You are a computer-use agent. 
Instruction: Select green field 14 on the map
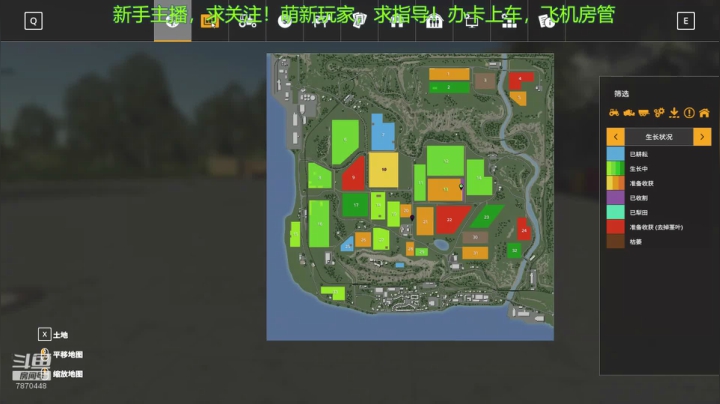point(479,178)
